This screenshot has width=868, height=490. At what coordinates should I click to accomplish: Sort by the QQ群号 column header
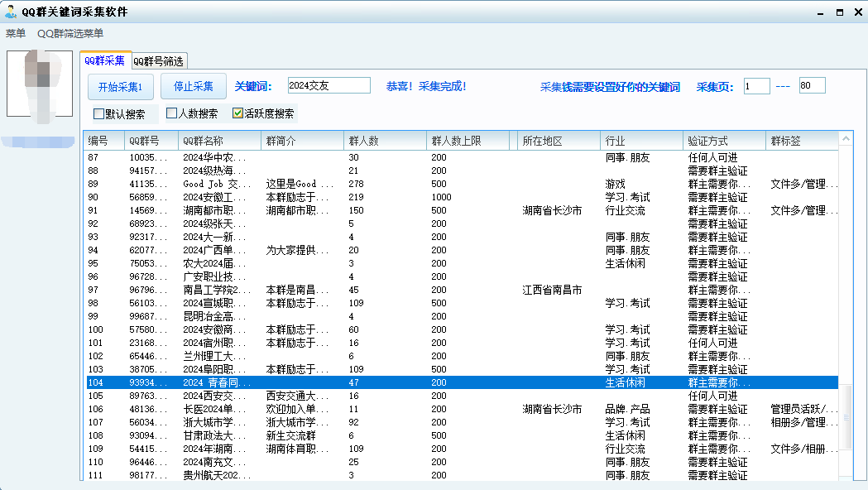click(x=151, y=141)
